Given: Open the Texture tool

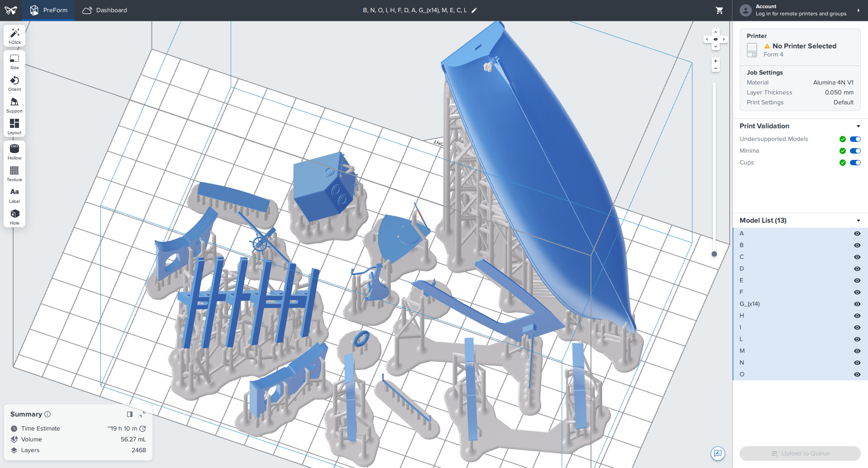Looking at the screenshot, I should coord(14,173).
